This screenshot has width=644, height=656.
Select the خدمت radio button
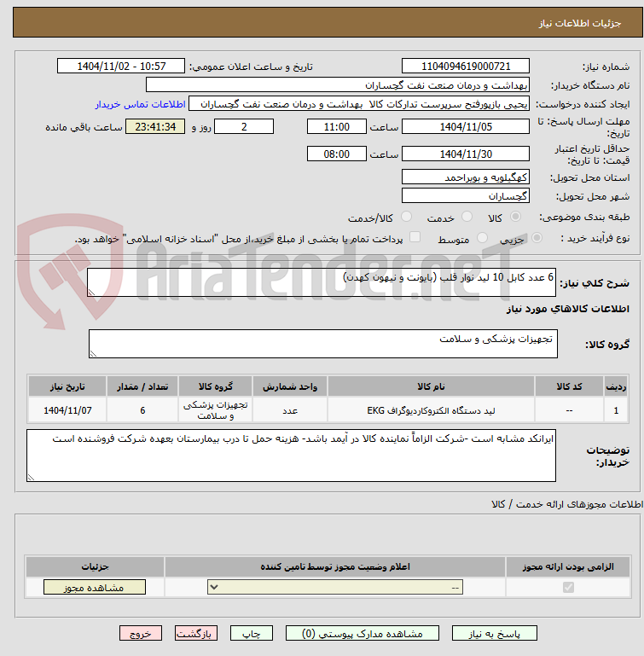(x=467, y=217)
